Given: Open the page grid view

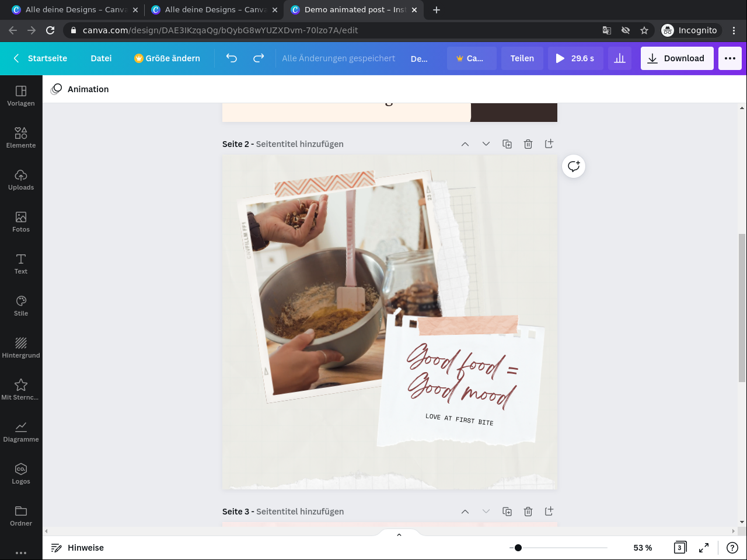Looking at the screenshot, I should click(680, 548).
